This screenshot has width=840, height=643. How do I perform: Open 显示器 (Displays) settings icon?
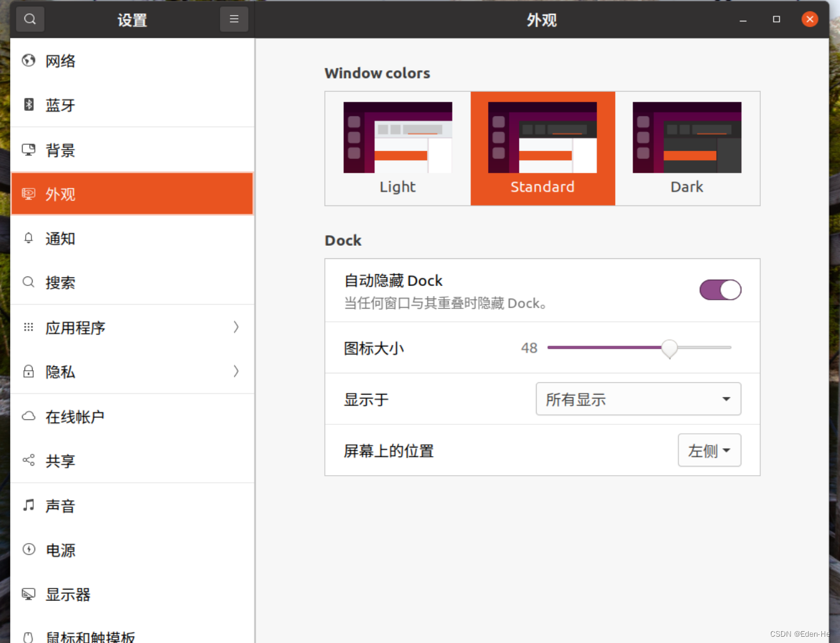pyautogui.click(x=28, y=594)
